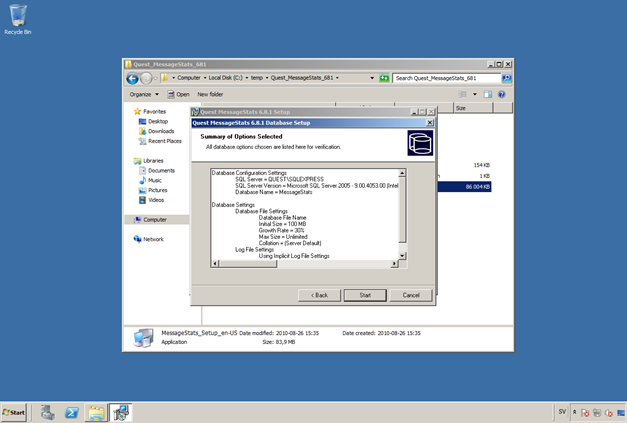
Task: Open Desktop in the navigation pane
Action: coord(153,121)
